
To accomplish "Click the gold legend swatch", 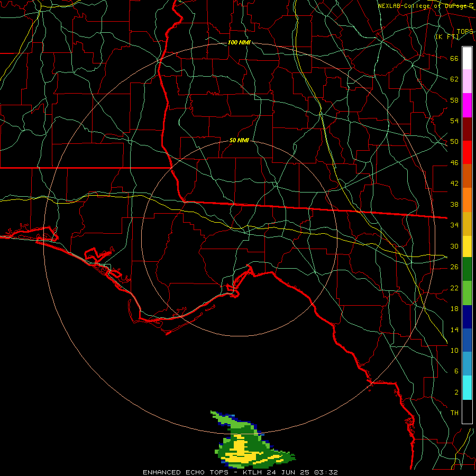I will point(467,224).
